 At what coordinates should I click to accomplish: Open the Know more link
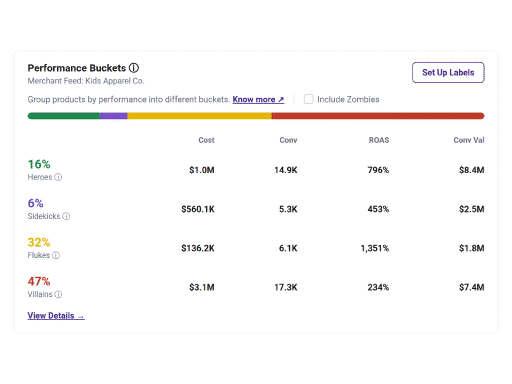pyautogui.click(x=258, y=99)
